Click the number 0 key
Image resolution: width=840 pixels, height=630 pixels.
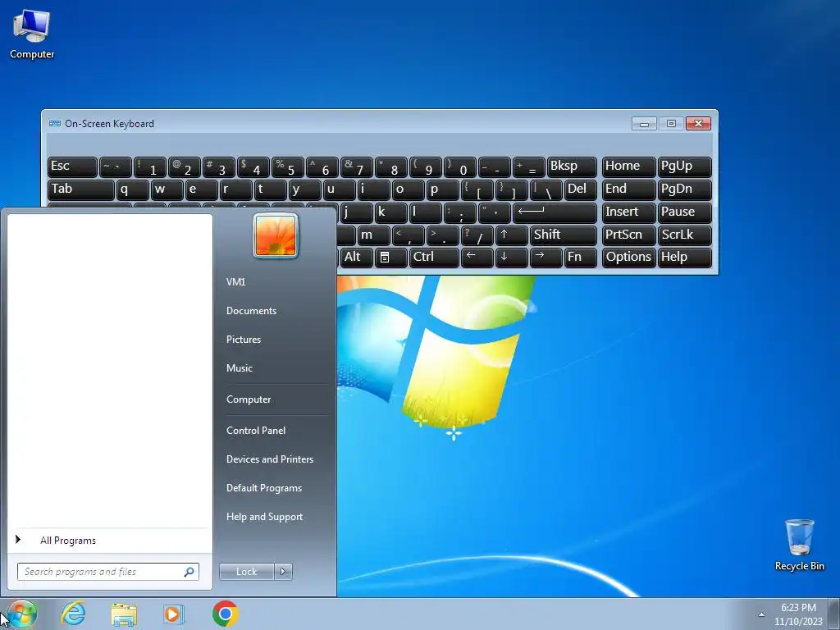click(x=460, y=167)
